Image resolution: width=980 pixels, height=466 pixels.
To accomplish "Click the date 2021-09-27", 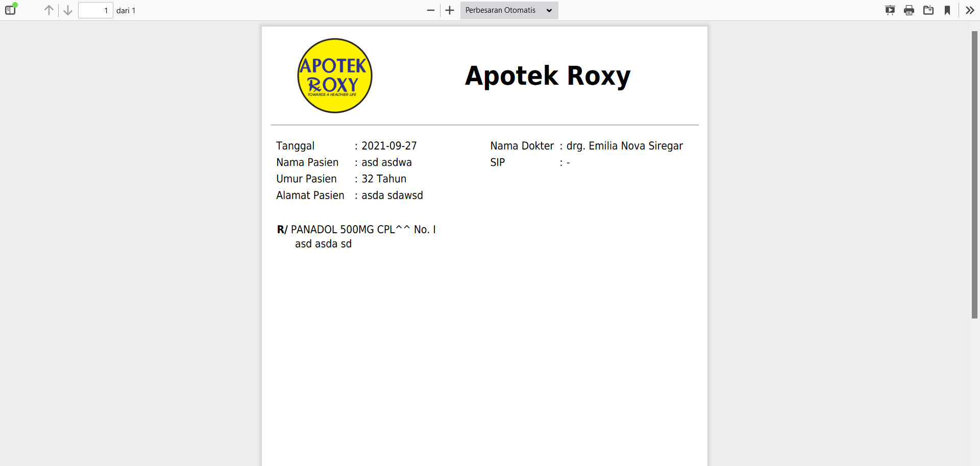I will coord(389,146).
